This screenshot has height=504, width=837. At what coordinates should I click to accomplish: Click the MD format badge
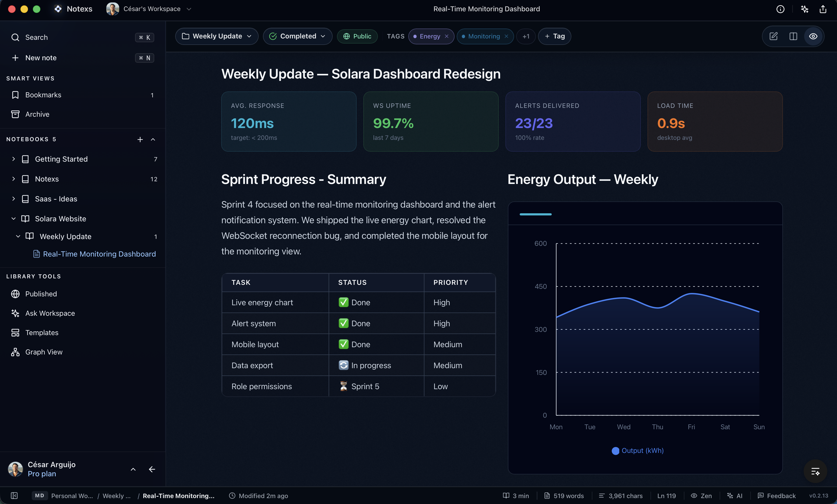point(39,496)
